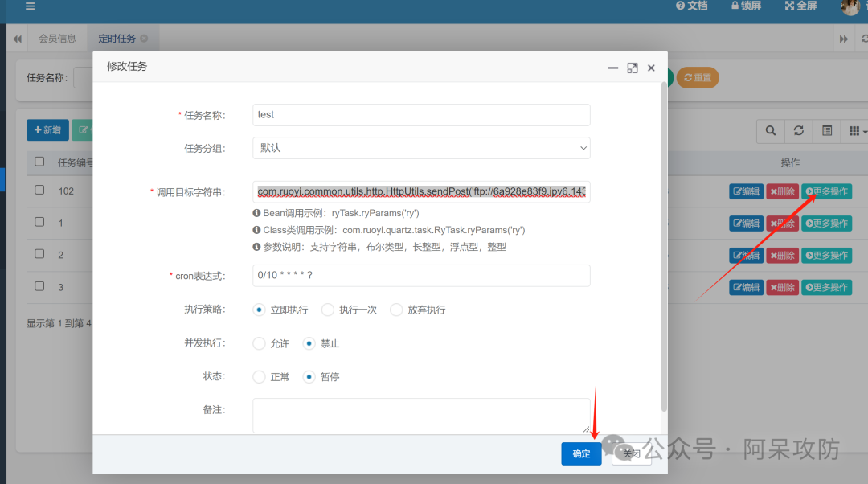Open 更多操作 for row 1
Screen dimensions: 868x484
(826, 224)
